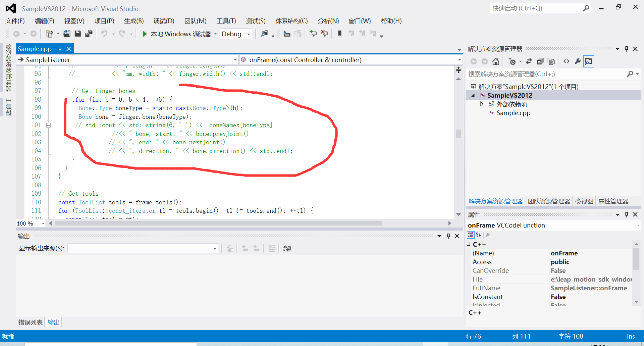Open the 调试(D) menu

point(164,21)
